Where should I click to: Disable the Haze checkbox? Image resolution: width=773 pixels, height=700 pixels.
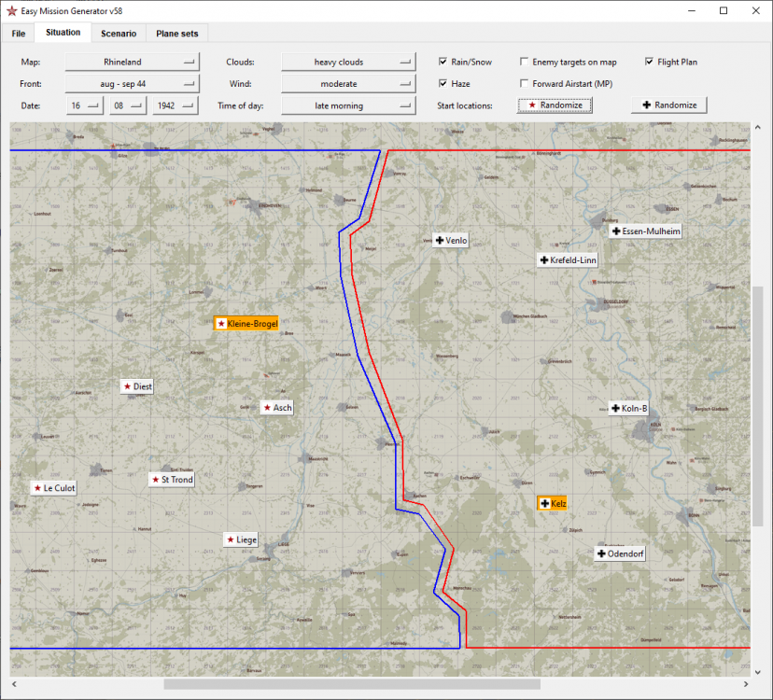tap(443, 83)
